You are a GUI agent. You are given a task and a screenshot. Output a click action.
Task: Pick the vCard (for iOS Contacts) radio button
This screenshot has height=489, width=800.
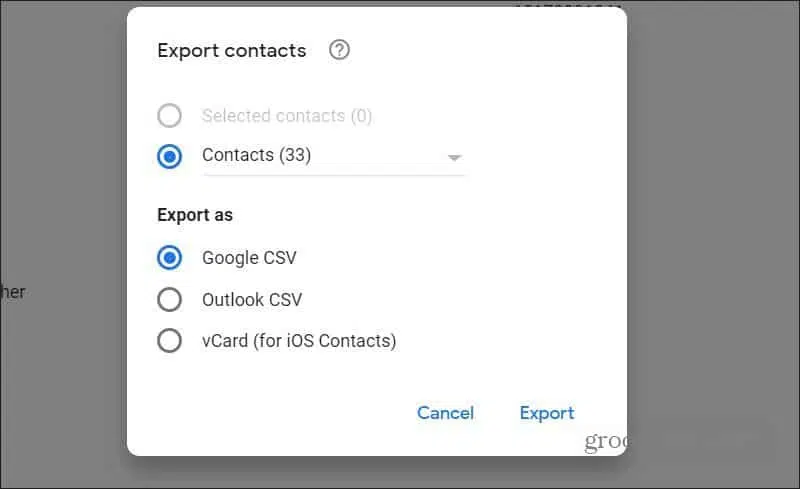tap(169, 340)
